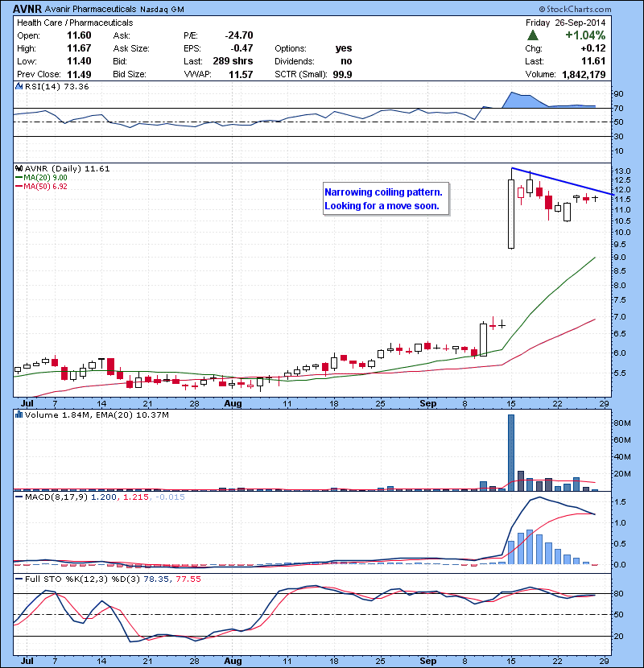Click the MACD histogram value -0.015
The height and width of the screenshot is (668, 644).
click(x=170, y=497)
